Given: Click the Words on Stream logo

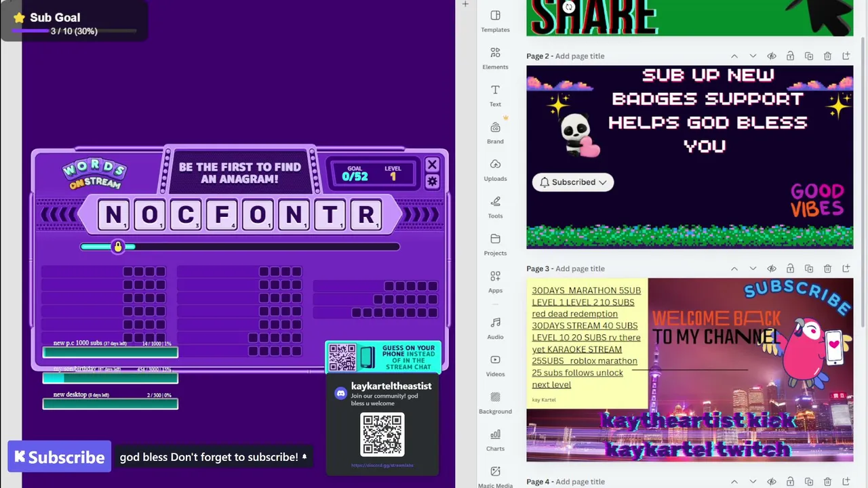Looking at the screenshot, I should [95, 174].
